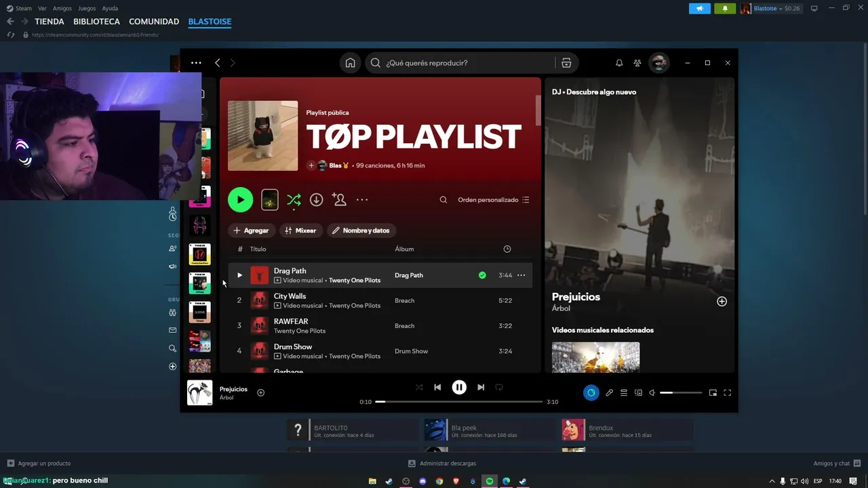868x488 pixels.
Task: Open the Drag Path album link
Action: 409,275
